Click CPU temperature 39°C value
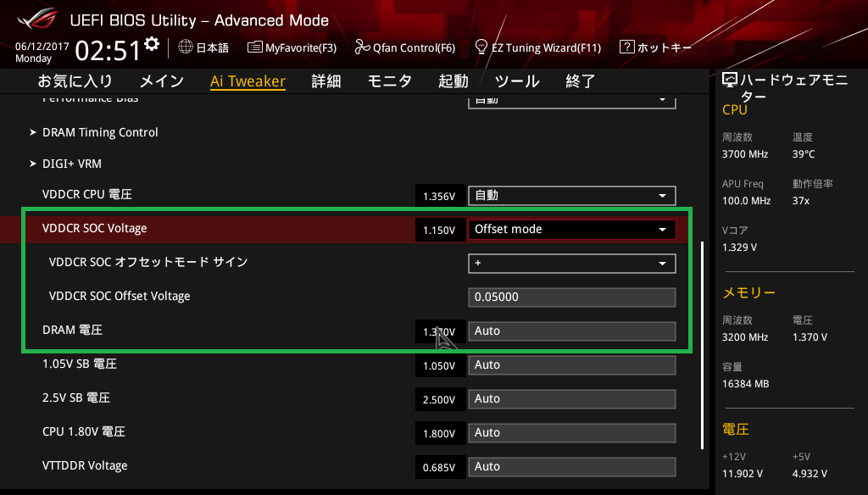 pyautogui.click(x=804, y=154)
